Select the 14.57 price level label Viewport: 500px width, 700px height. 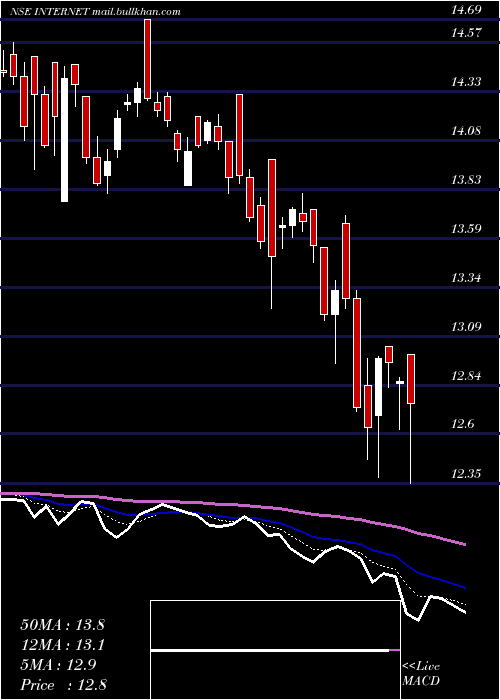(466, 33)
